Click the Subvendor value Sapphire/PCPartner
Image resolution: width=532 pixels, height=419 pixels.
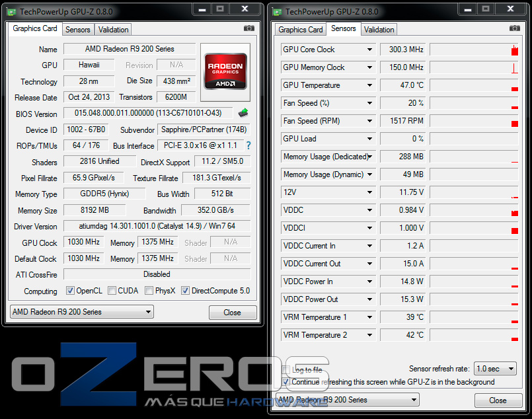[x=204, y=130]
